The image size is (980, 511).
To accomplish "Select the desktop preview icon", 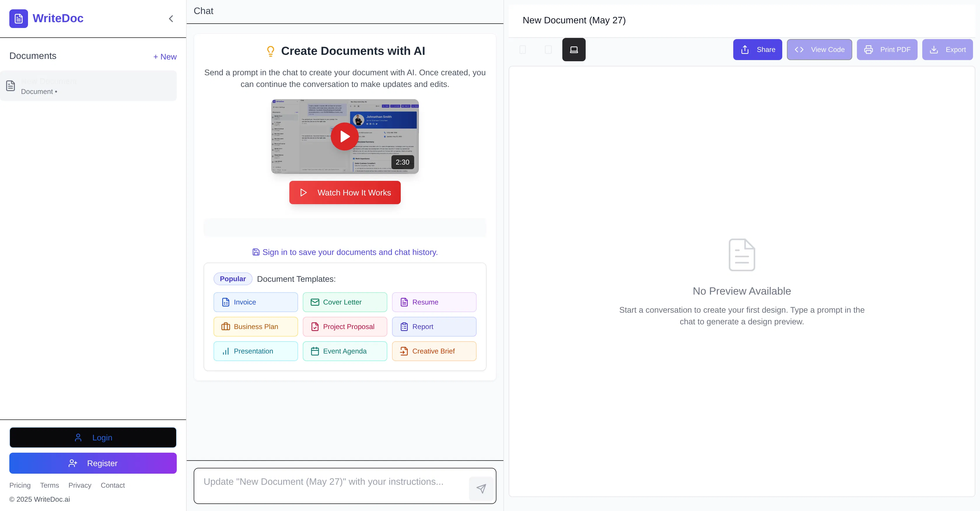I will click(x=574, y=50).
